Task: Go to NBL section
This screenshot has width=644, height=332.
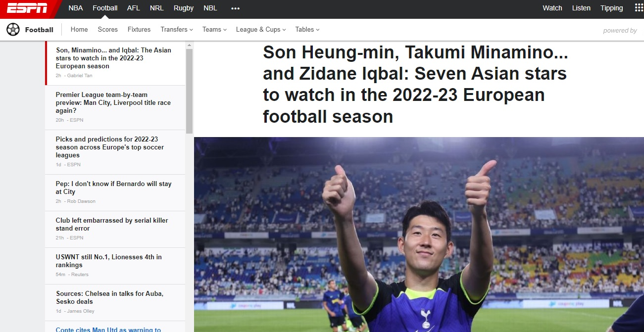Action: click(210, 8)
